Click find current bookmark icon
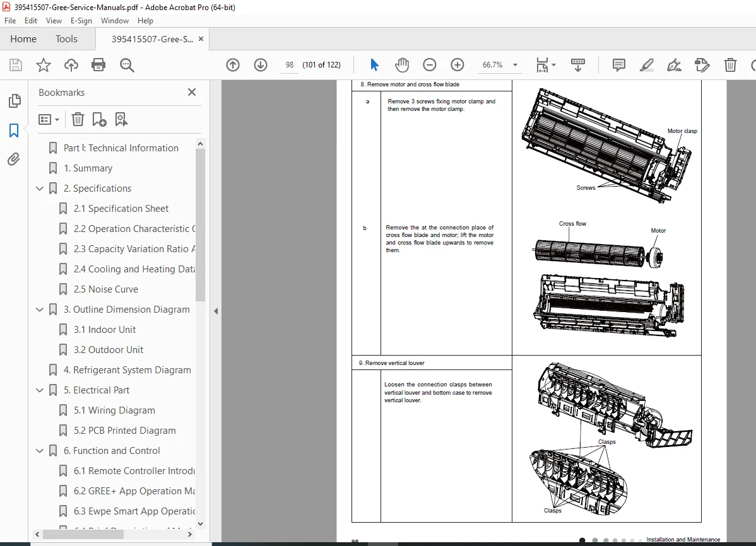The height and width of the screenshot is (546, 756). coord(121,119)
